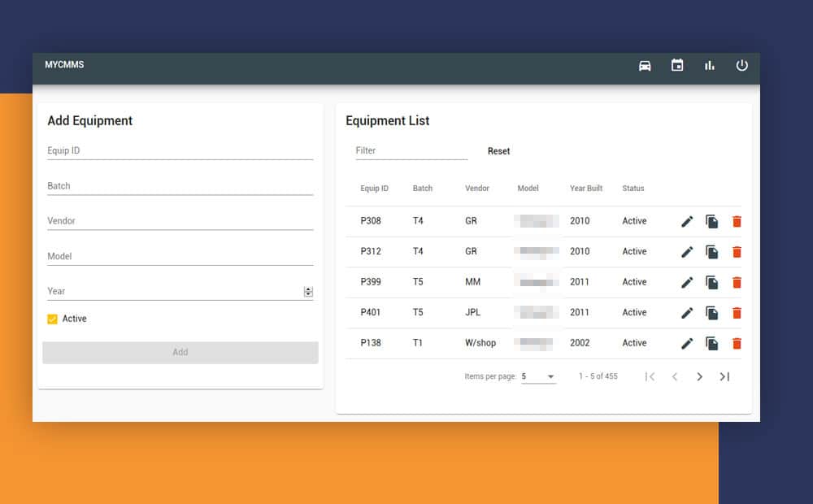Viewport: 813px width, 504px height.
Task: Duplicate equipment P401 record
Action: click(x=712, y=313)
